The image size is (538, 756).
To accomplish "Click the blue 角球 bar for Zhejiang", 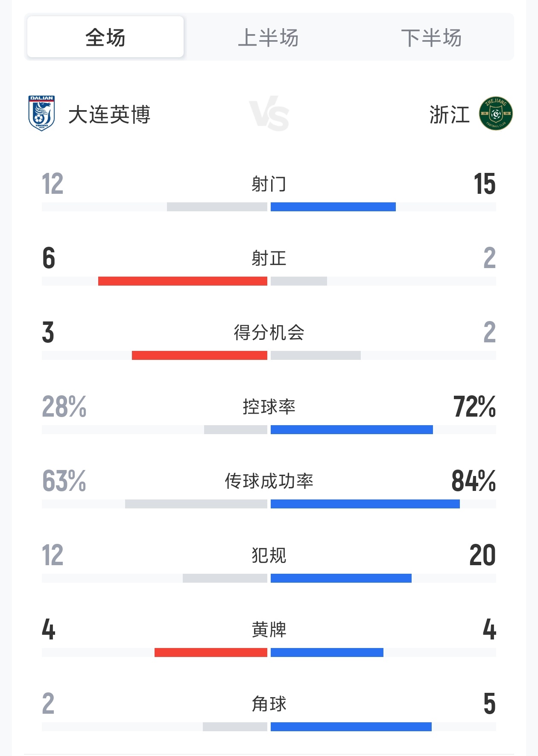I will pyautogui.click(x=351, y=727).
